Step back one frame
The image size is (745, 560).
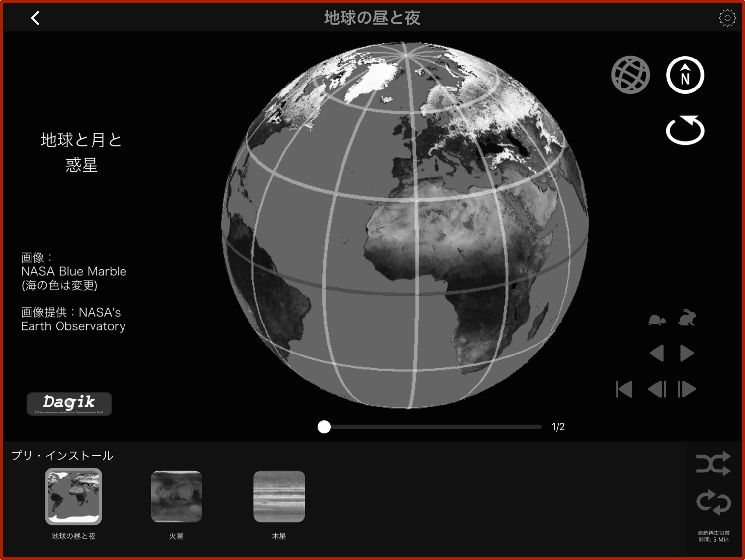(657, 389)
